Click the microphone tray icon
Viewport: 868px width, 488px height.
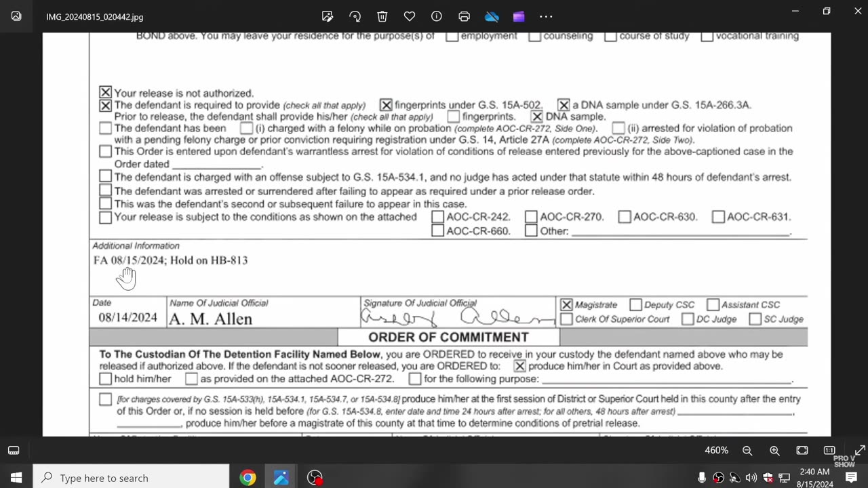point(702,478)
